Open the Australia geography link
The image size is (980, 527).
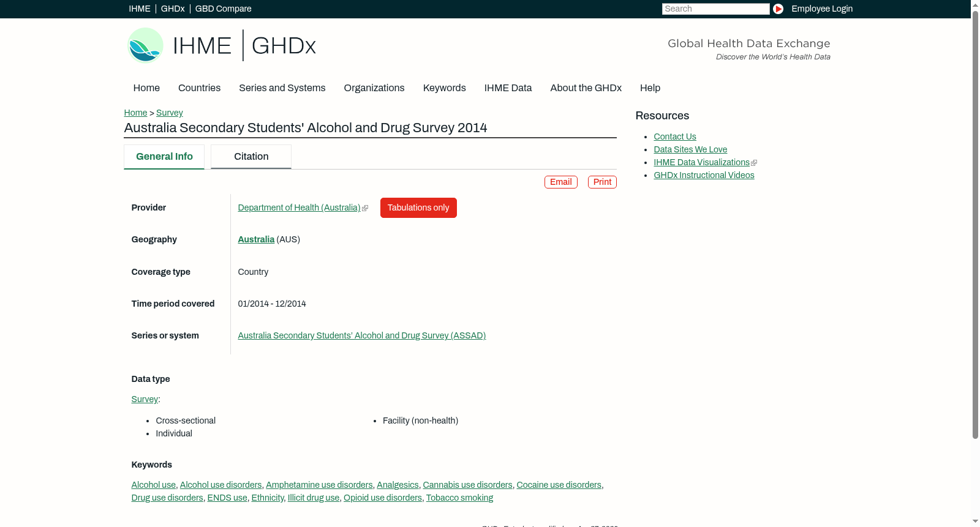click(256, 239)
